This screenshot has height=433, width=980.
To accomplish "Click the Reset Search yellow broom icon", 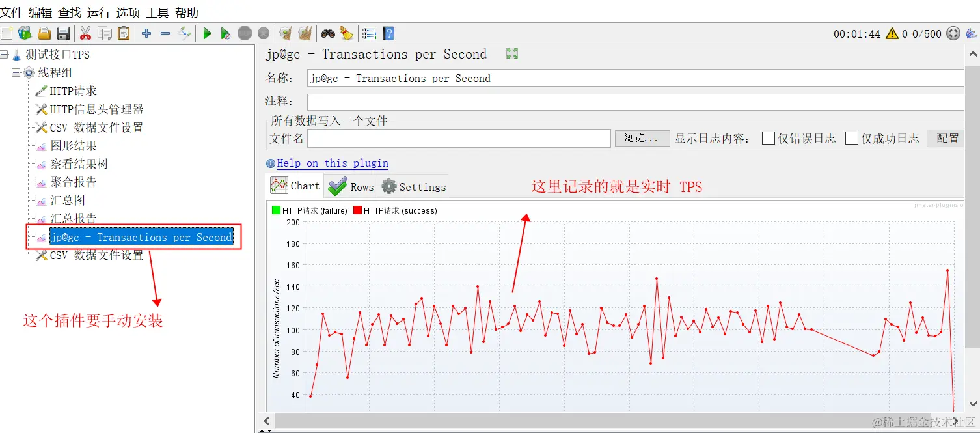I will click(346, 33).
